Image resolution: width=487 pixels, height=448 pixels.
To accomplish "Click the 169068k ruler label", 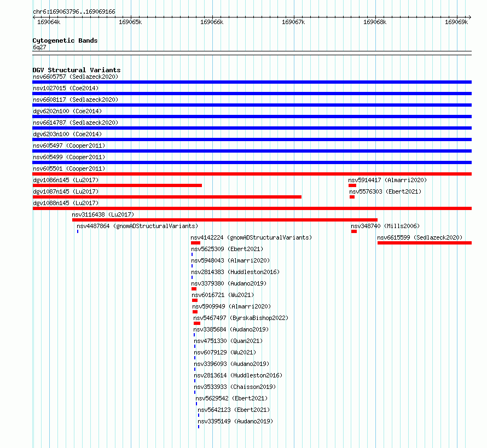I will coord(375,22).
